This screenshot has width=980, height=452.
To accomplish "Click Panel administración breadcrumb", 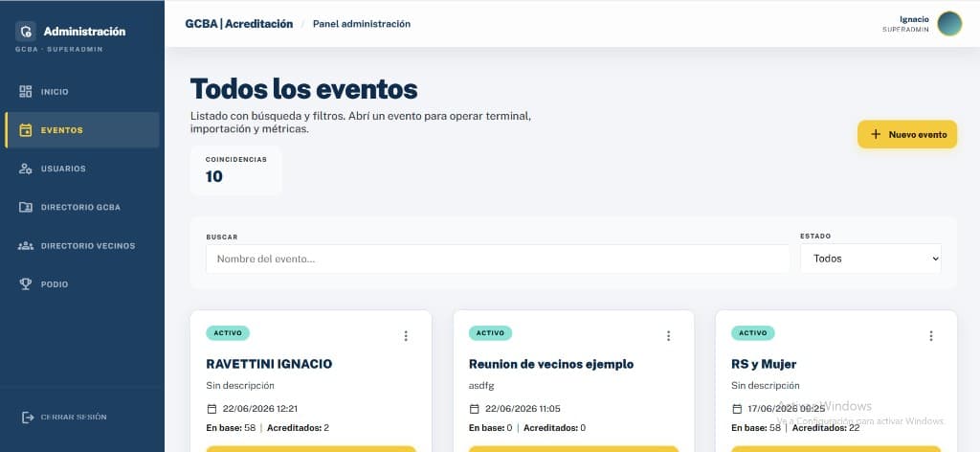I will click(362, 24).
